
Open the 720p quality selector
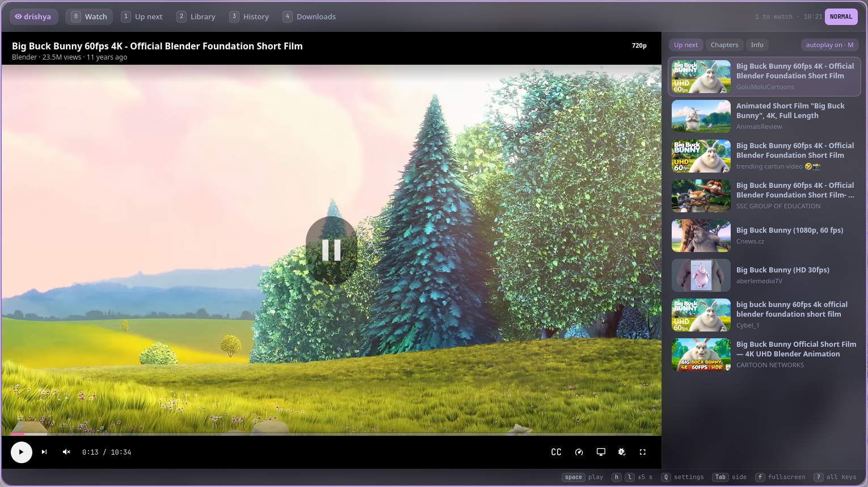639,45
